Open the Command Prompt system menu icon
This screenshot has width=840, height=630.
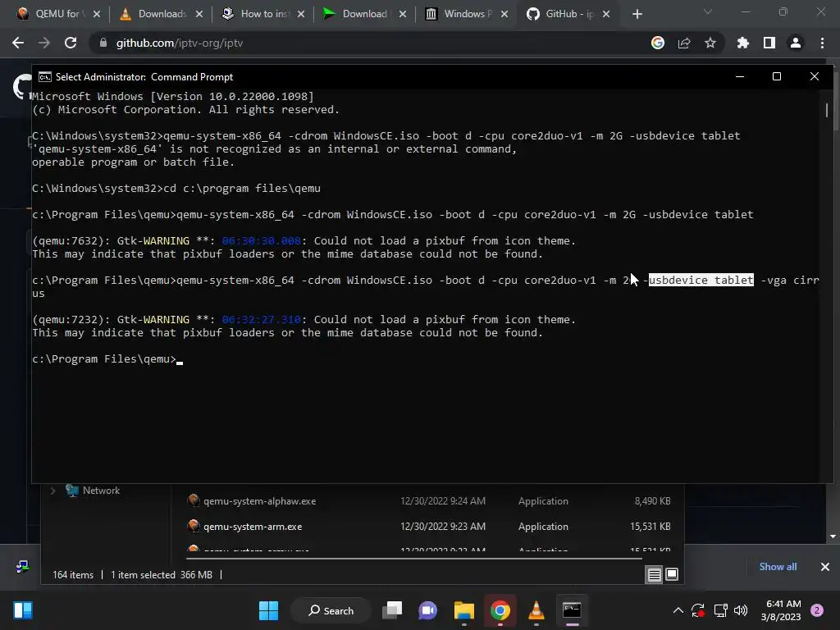click(45, 76)
